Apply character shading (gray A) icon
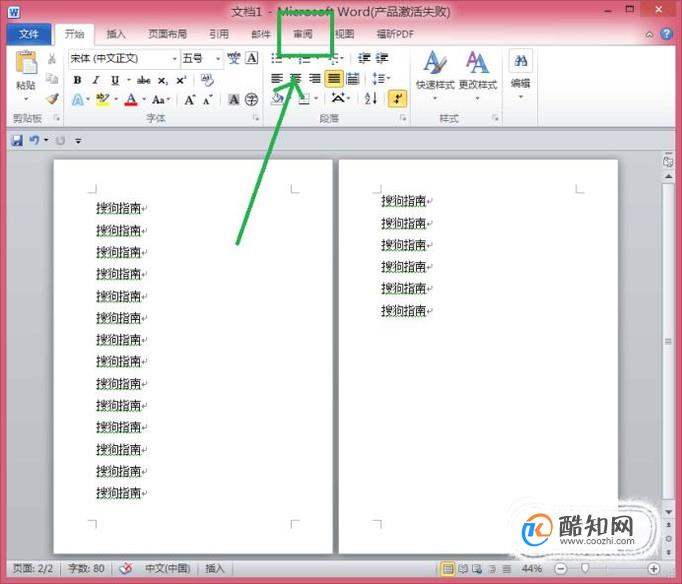Viewport: 682px width, 584px height. coord(234,100)
